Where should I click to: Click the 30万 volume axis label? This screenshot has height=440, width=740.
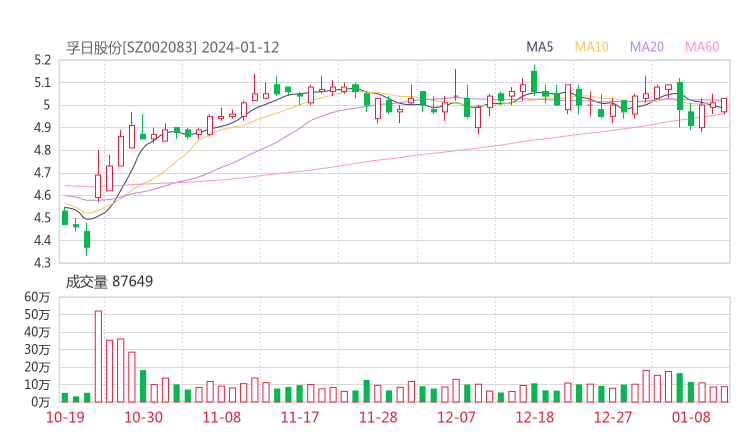tap(37, 350)
